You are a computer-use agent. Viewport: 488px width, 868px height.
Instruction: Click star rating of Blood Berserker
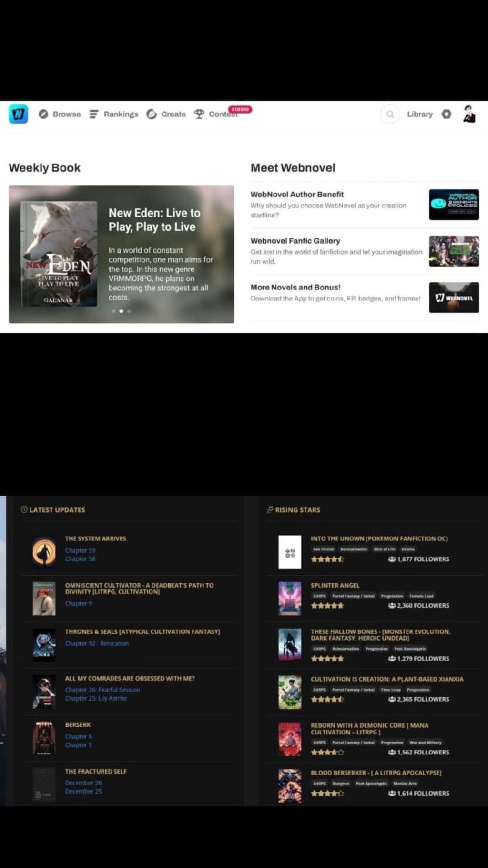click(327, 793)
